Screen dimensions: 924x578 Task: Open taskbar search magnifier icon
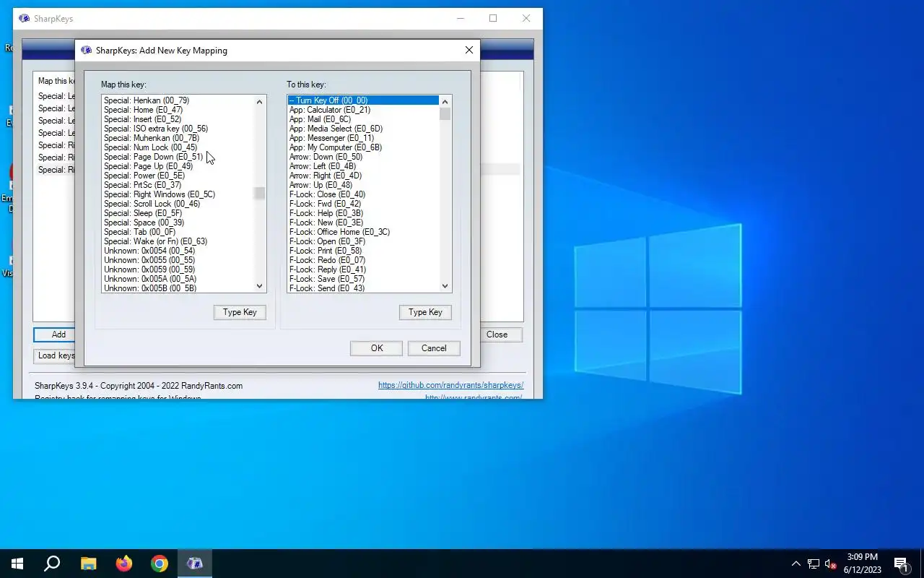pyautogui.click(x=52, y=564)
